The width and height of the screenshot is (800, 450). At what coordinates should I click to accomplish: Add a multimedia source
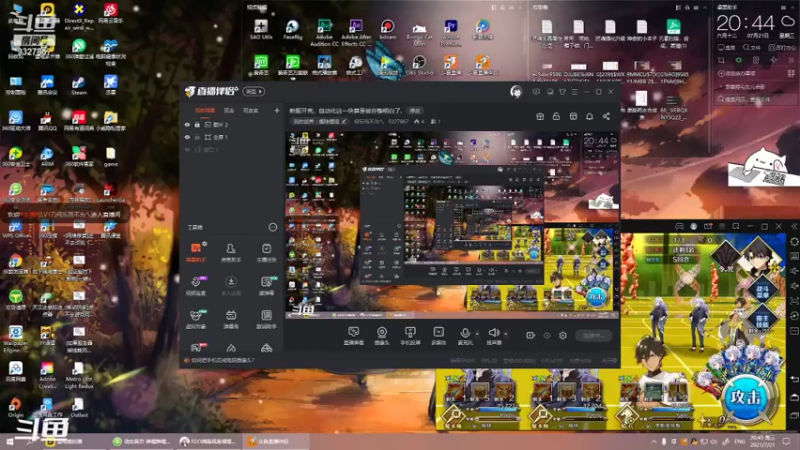[x=438, y=336]
